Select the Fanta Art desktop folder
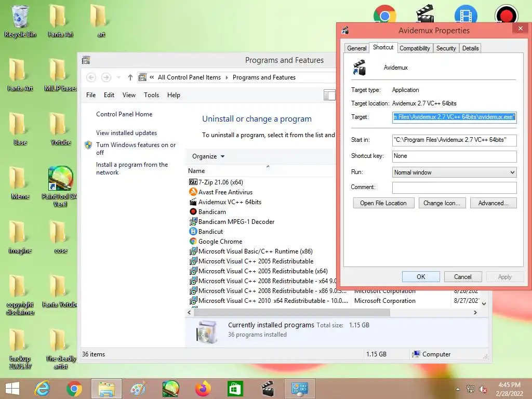532x399 pixels. 20,75
